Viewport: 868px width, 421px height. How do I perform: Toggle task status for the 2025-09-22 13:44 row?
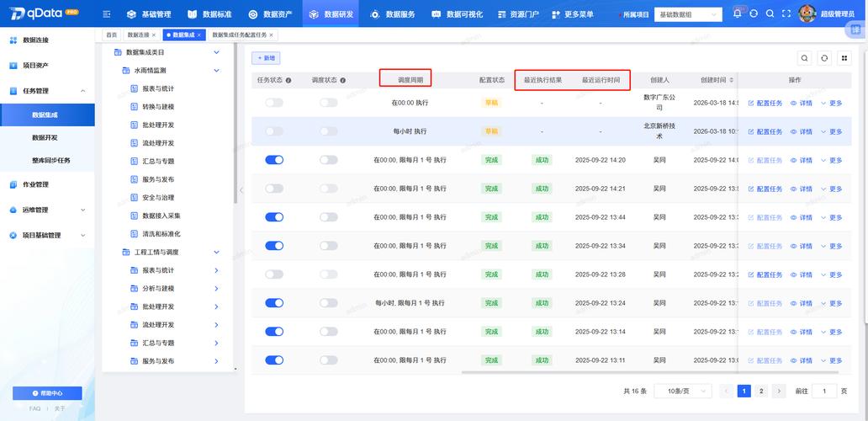274,217
